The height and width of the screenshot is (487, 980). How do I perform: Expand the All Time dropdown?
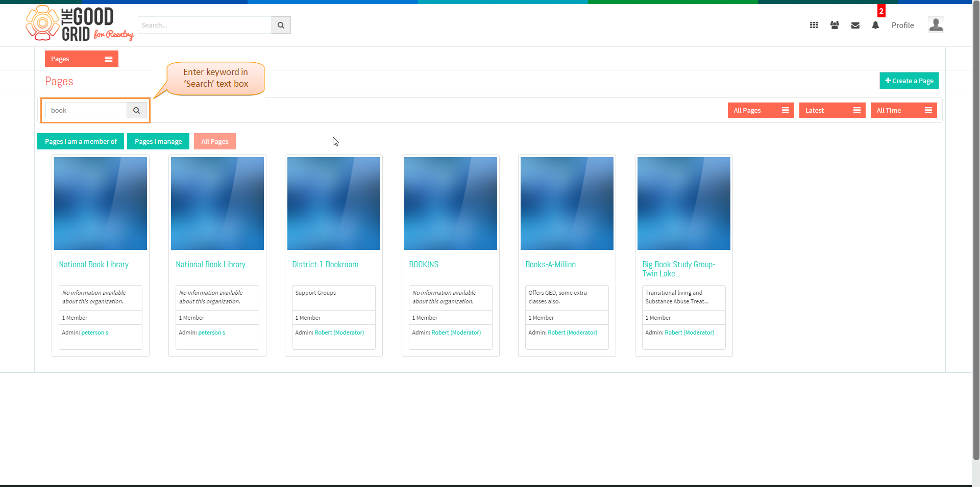(x=903, y=110)
